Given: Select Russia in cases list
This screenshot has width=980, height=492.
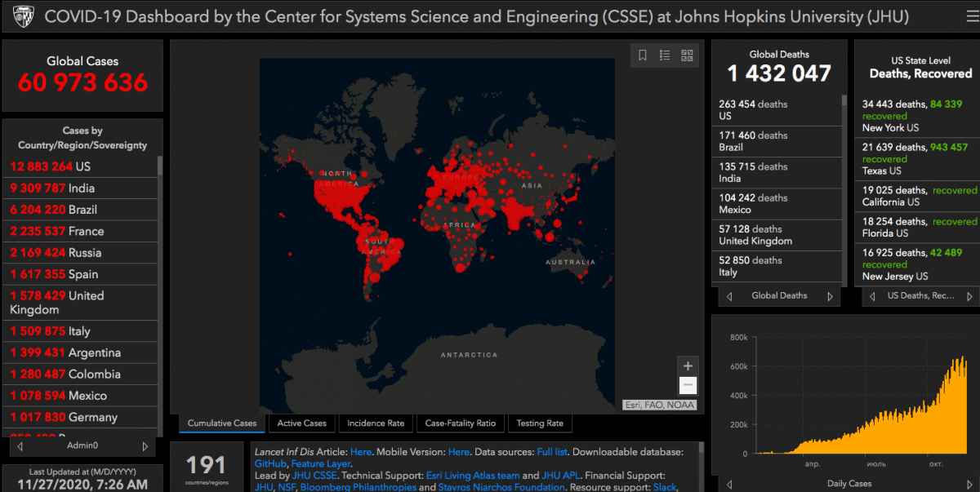Looking at the screenshot, I should click(80, 253).
